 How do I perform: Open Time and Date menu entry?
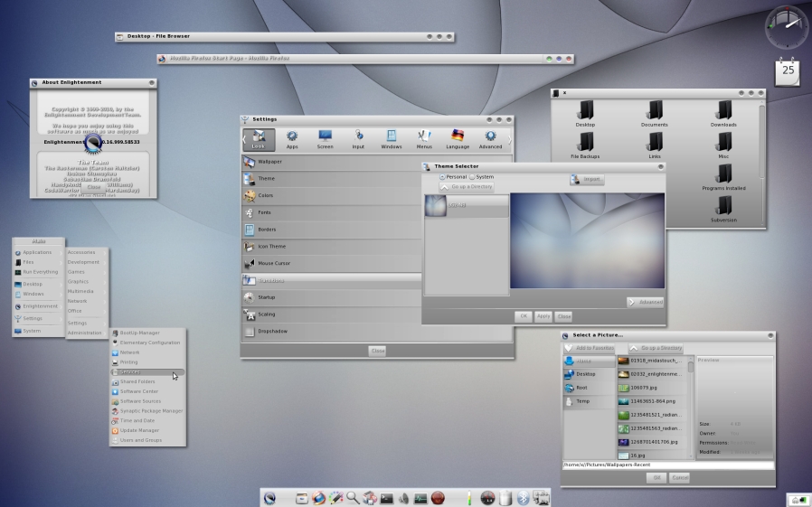click(x=147, y=420)
